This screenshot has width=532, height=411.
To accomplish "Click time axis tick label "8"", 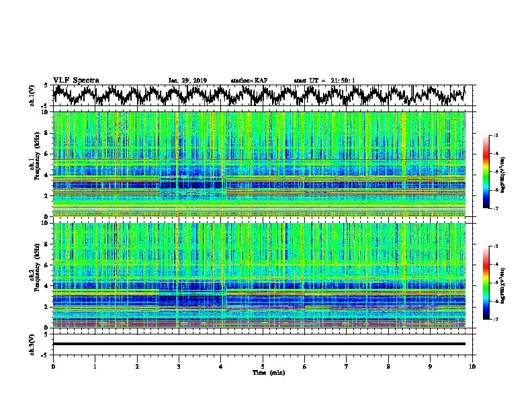I will 388,367.
